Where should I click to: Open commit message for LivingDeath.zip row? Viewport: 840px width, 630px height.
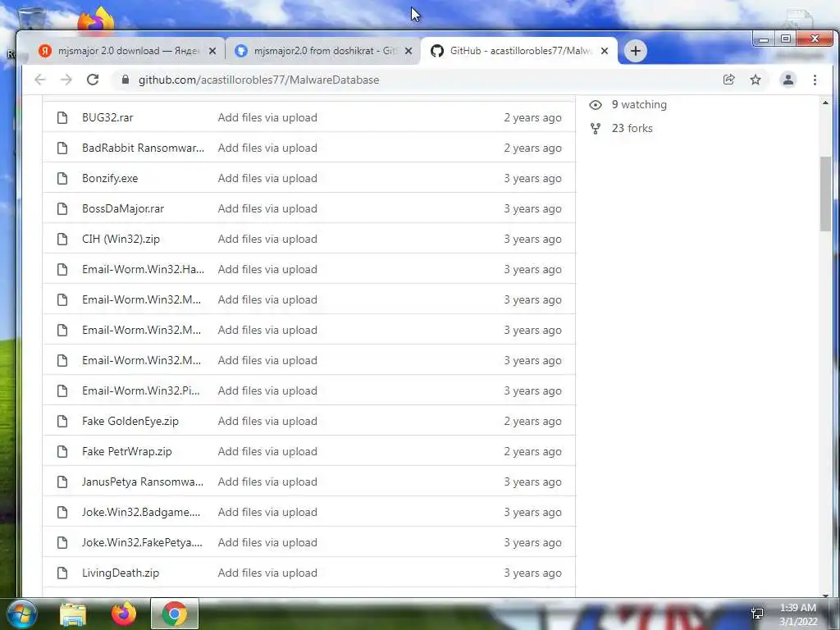[x=267, y=573]
